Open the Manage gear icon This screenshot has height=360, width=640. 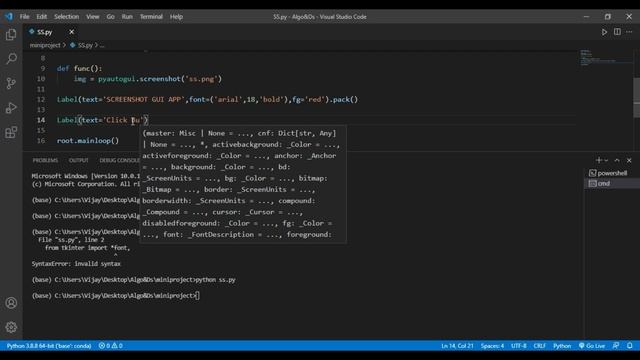[x=11, y=327]
